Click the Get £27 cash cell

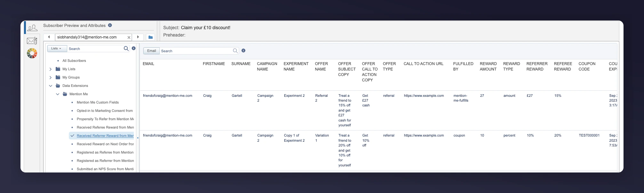pos(366,100)
